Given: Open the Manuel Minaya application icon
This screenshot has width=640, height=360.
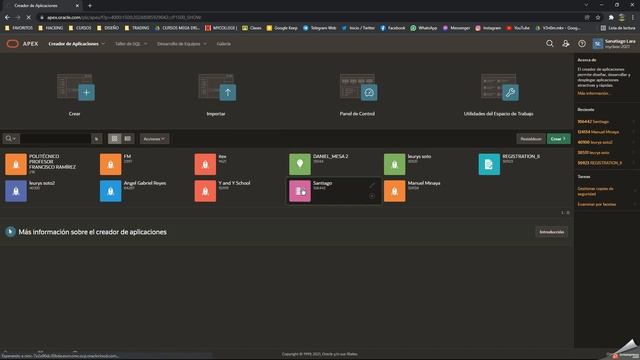Looking at the screenshot, I should [395, 191].
